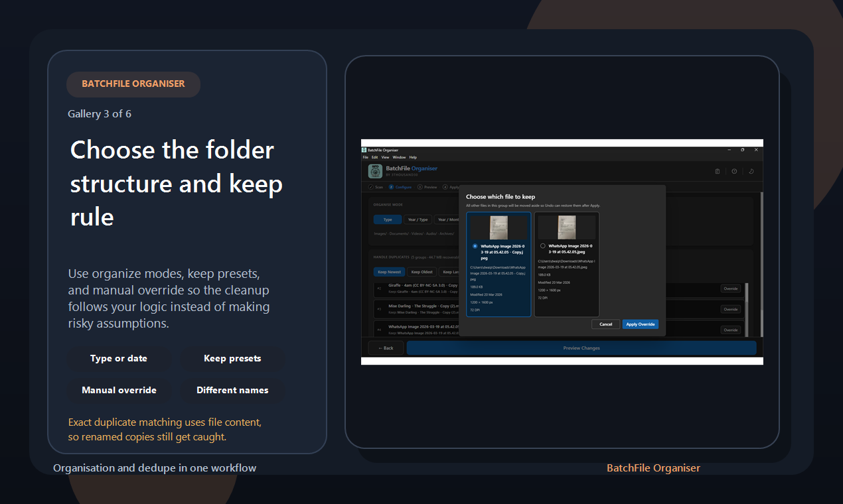Open the File menu
The width and height of the screenshot is (843, 504).
coord(365,157)
